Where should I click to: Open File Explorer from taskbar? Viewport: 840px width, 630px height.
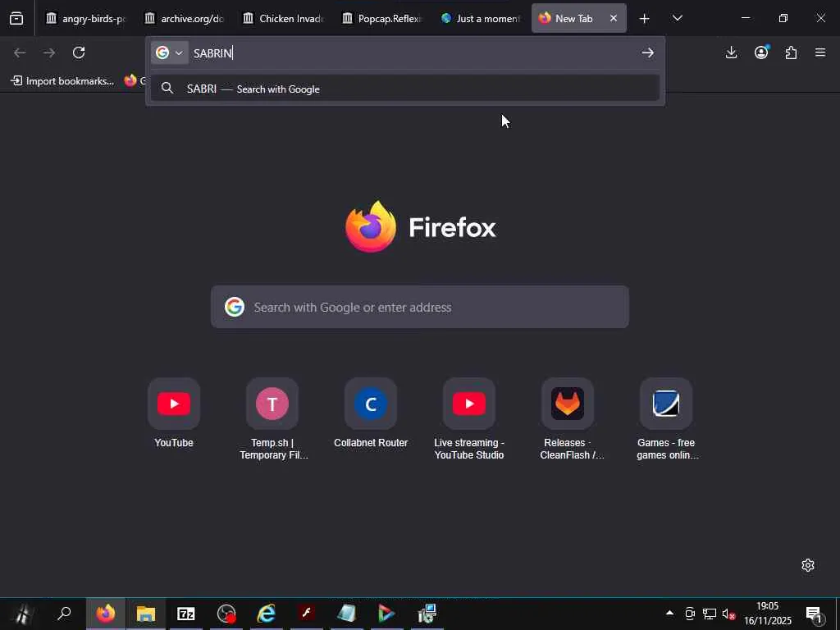[x=146, y=614]
